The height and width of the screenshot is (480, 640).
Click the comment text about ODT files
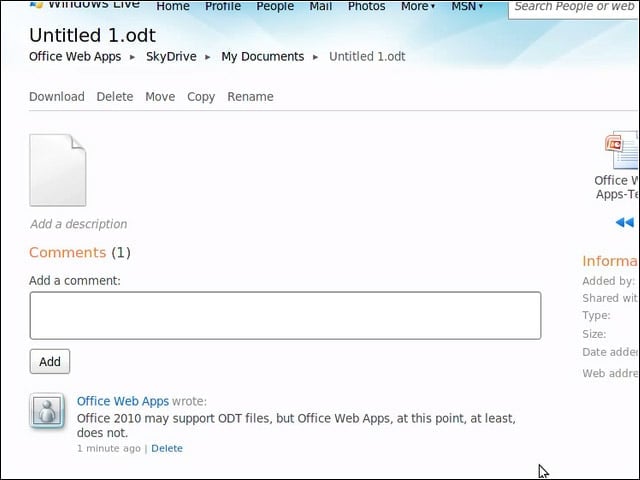(x=296, y=425)
